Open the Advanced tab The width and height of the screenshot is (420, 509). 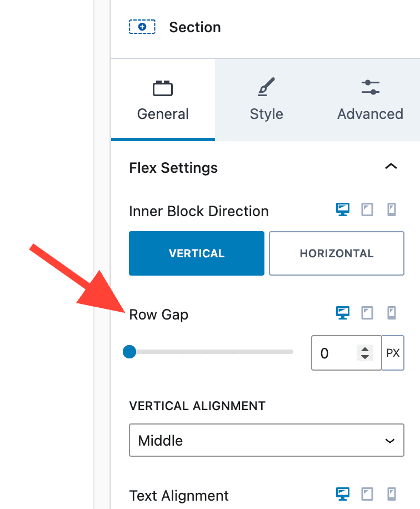point(370,100)
